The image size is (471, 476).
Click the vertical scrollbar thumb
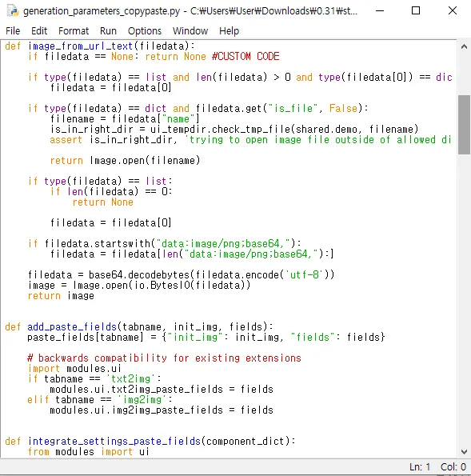pyautogui.click(x=464, y=125)
